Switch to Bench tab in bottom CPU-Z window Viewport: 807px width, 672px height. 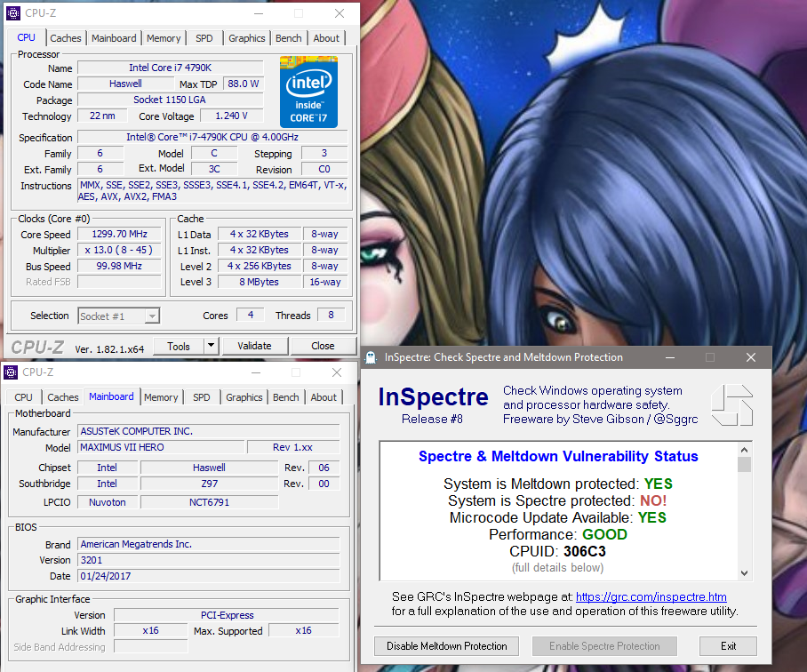coord(285,397)
